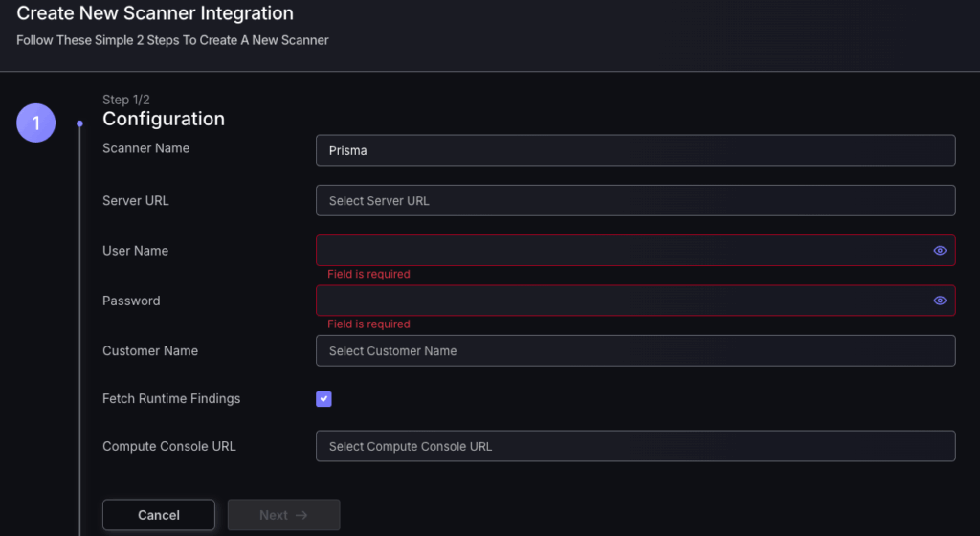Open the Select Customer Name field
This screenshot has width=980, height=536.
coord(635,351)
